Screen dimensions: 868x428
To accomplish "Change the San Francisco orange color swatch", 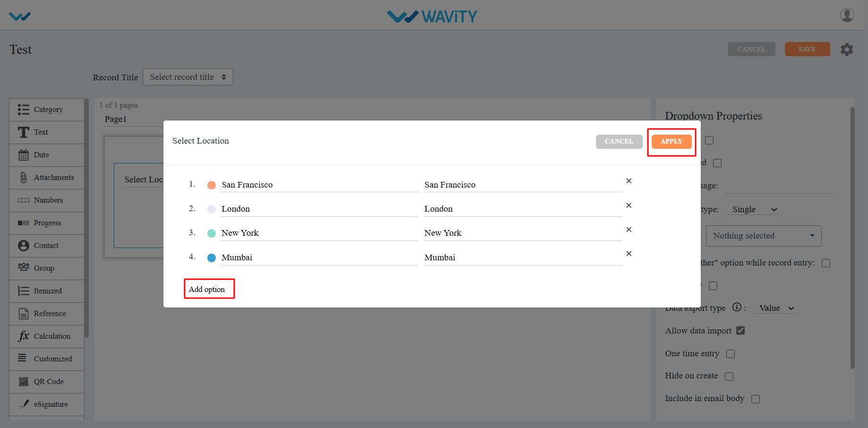I will click(x=212, y=185).
